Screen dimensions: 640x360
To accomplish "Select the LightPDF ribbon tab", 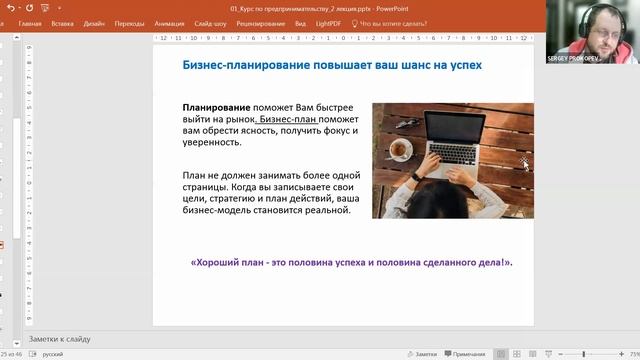I will pos(328,24).
